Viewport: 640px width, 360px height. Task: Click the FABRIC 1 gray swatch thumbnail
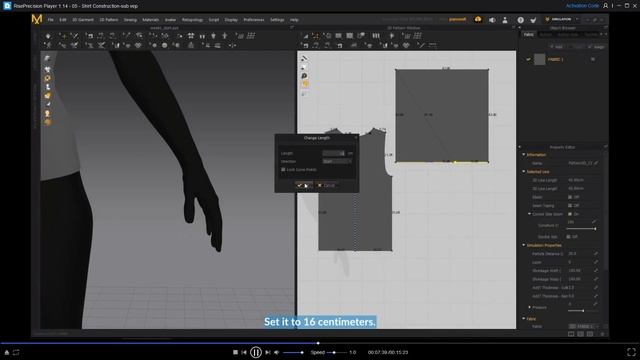click(540, 60)
